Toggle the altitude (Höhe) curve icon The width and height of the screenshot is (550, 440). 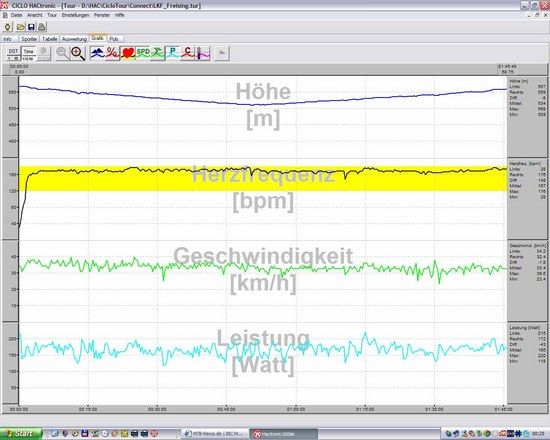pos(98,53)
